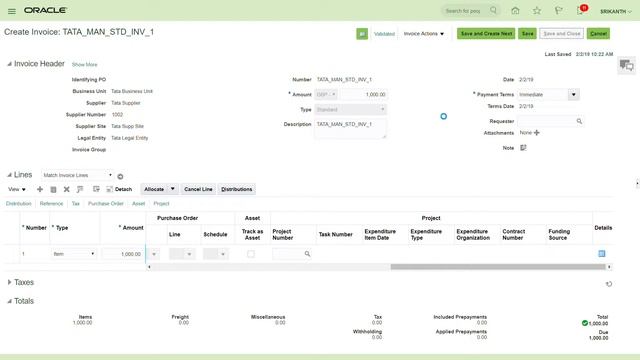Viewport: 640px width, 360px height.
Task: Open line 1 Details icon
Action: (602, 253)
